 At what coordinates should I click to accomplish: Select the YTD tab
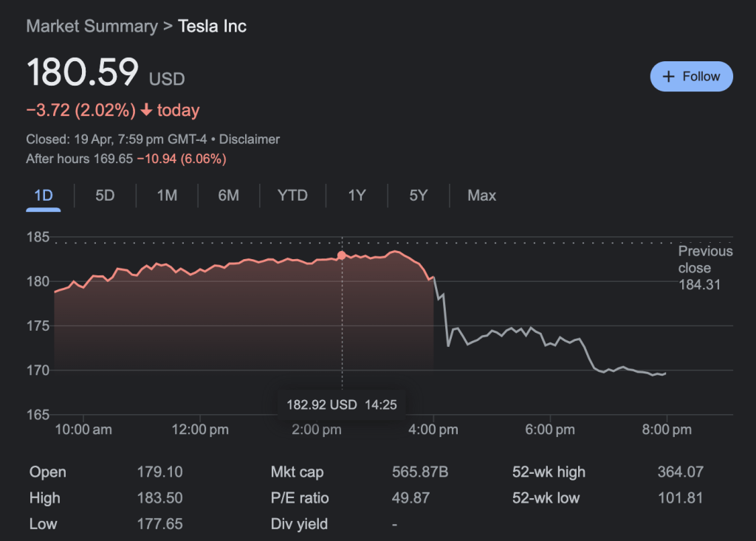292,196
